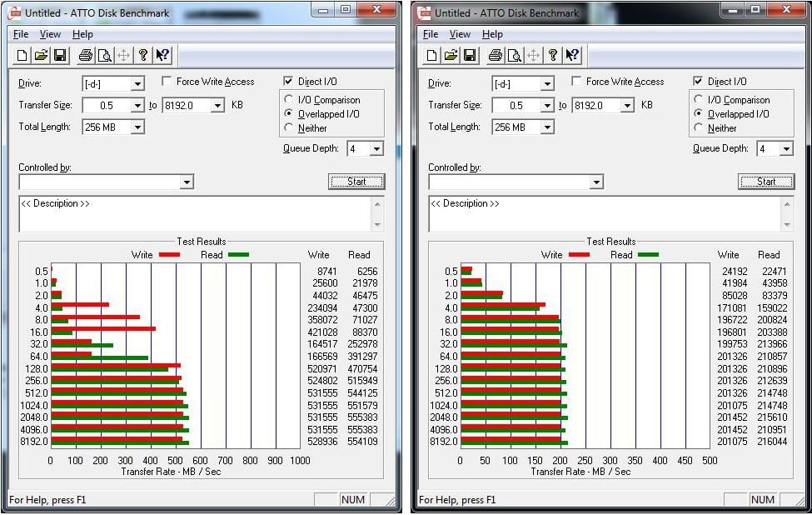
Task: Select I/O Comparison radio in left window
Action: pyautogui.click(x=289, y=100)
